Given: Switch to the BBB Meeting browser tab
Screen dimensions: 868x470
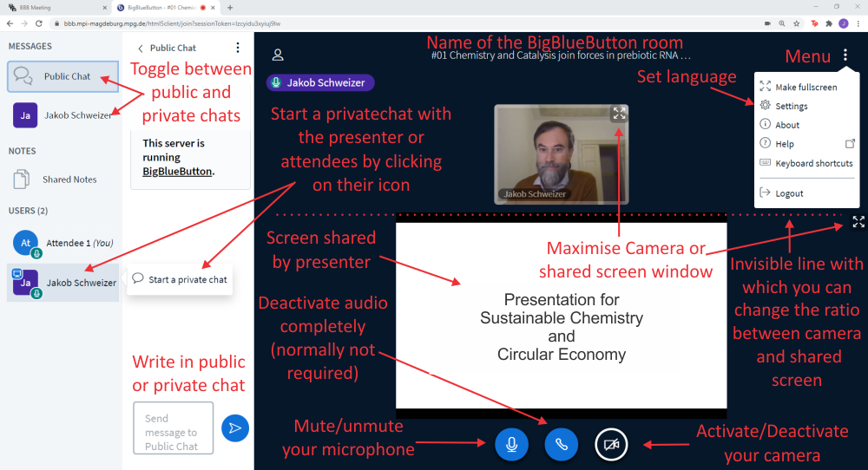Looking at the screenshot, I should [56, 8].
